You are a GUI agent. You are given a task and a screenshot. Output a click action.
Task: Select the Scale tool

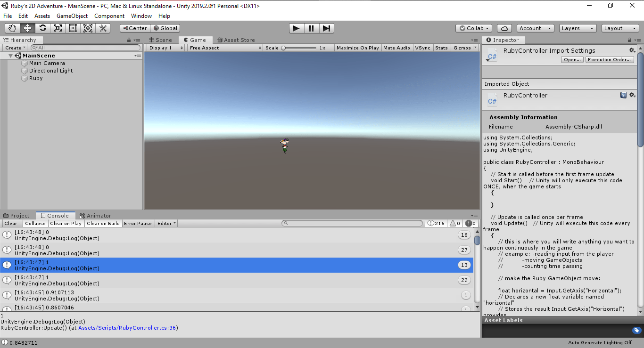(x=58, y=28)
